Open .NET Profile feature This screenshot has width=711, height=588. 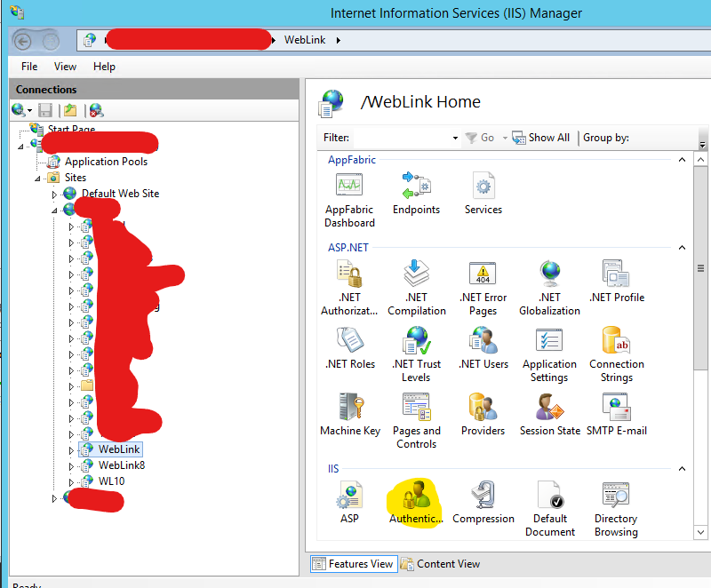pyautogui.click(x=617, y=282)
